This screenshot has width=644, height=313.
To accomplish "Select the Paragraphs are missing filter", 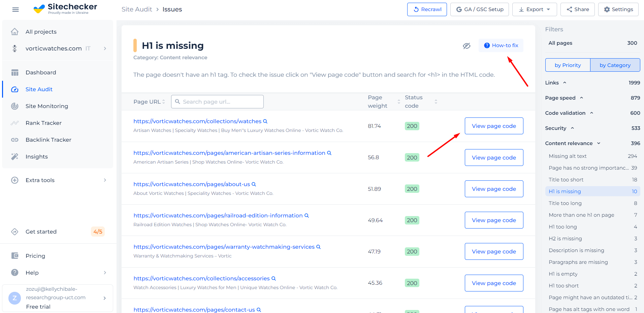I will click(592, 262).
